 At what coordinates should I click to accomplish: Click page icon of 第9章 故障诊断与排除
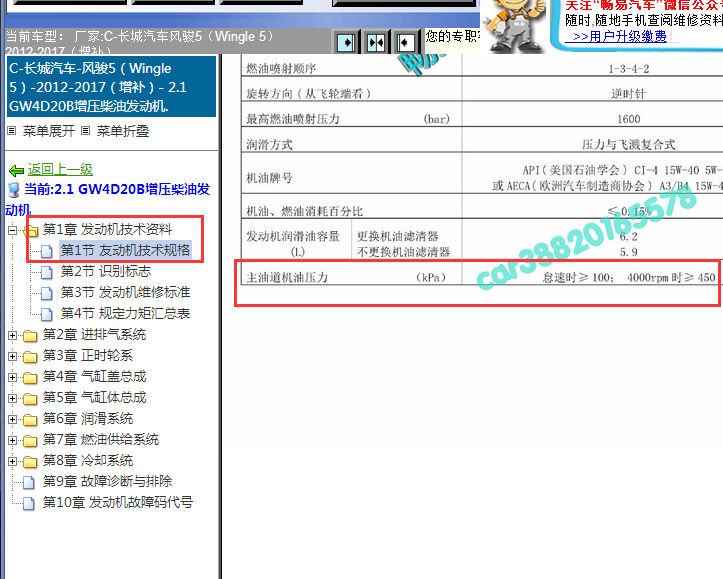[29, 483]
